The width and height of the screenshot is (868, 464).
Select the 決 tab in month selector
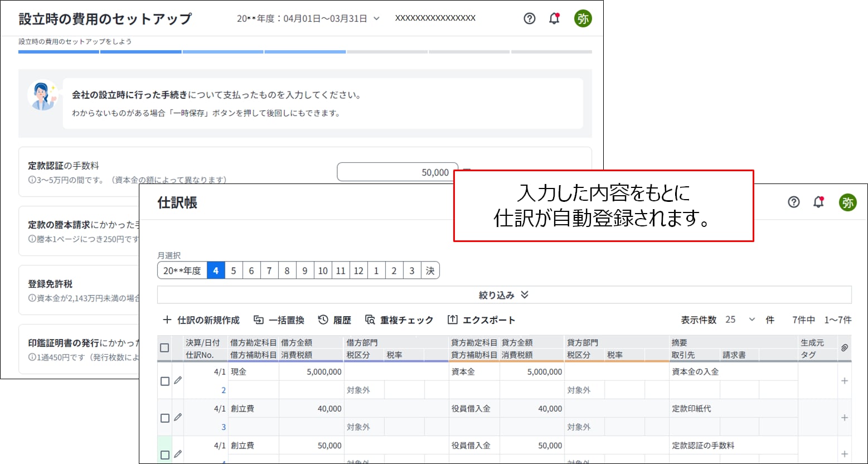pyautogui.click(x=430, y=270)
